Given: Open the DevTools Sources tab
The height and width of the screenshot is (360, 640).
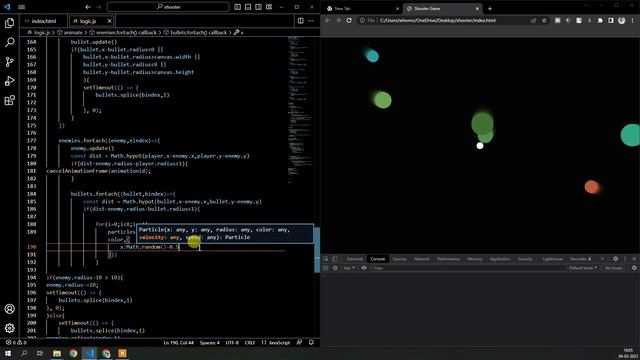Looking at the screenshot, I should (399, 259).
